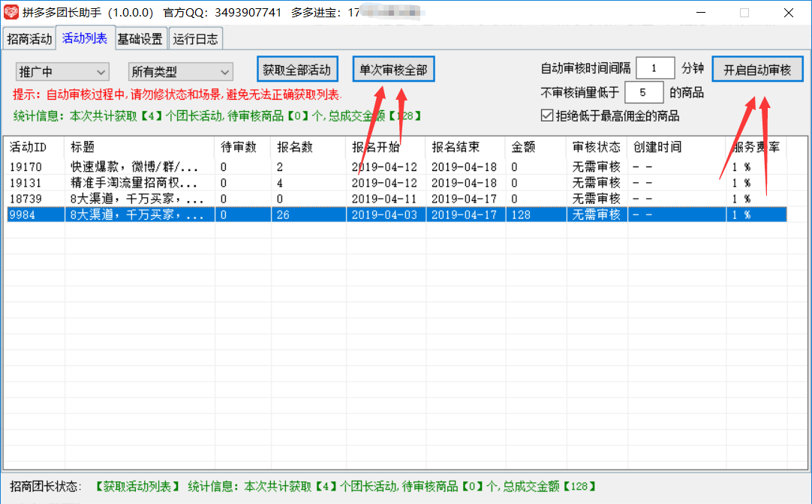Expand the 所有类型 type dropdown
Screen dimensions: 812x504
point(180,72)
